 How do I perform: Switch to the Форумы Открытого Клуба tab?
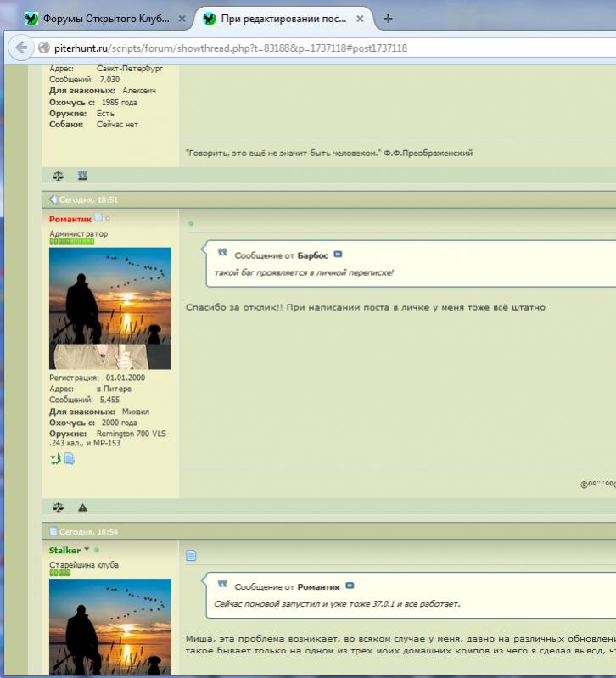point(102,18)
